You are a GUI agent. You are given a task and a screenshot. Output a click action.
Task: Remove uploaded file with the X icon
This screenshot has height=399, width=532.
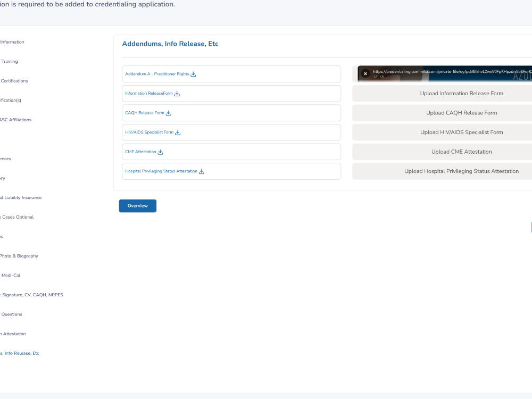[365, 73]
